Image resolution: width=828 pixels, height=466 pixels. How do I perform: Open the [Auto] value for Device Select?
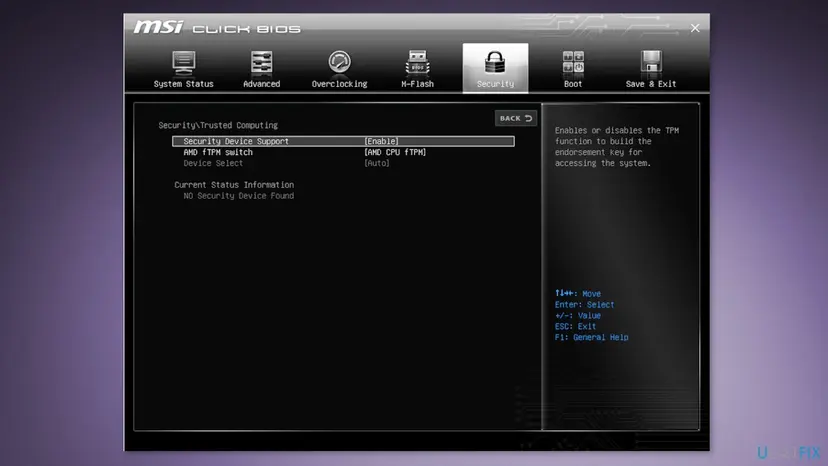(377, 163)
